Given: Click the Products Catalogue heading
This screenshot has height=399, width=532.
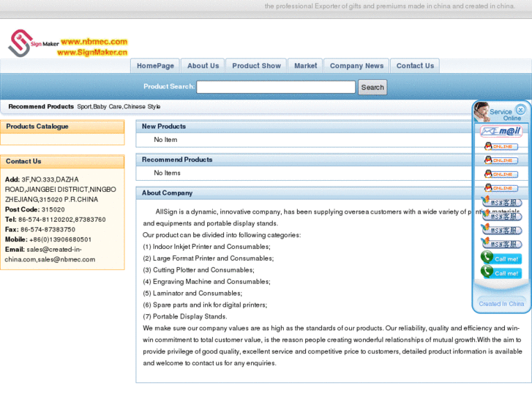Looking at the screenshot, I should pyautogui.click(x=37, y=127).
